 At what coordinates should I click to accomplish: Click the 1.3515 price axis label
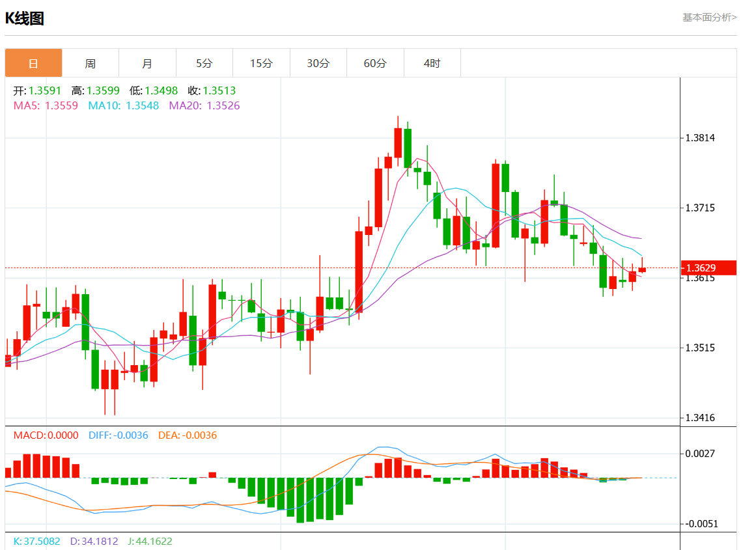700,348
